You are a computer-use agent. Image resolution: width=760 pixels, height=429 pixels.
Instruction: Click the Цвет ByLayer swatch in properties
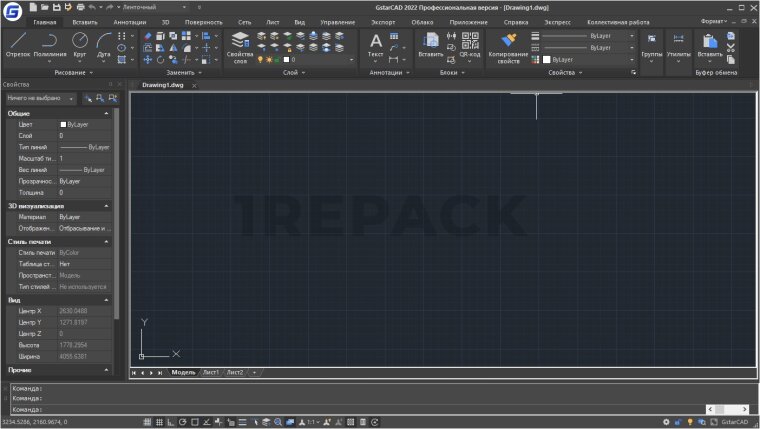[x=63, y=124]
